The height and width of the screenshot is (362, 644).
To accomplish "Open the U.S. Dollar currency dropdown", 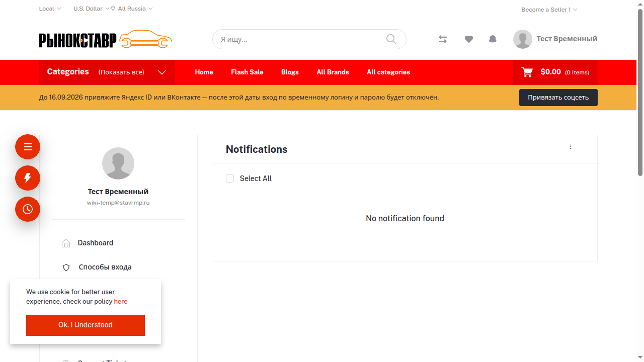I will click(x=91, y=9).
